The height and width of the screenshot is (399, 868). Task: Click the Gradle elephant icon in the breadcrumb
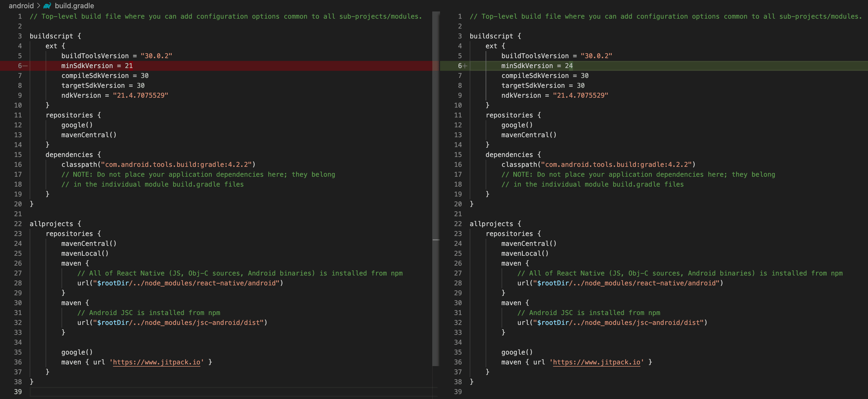(x=47, y=5)
